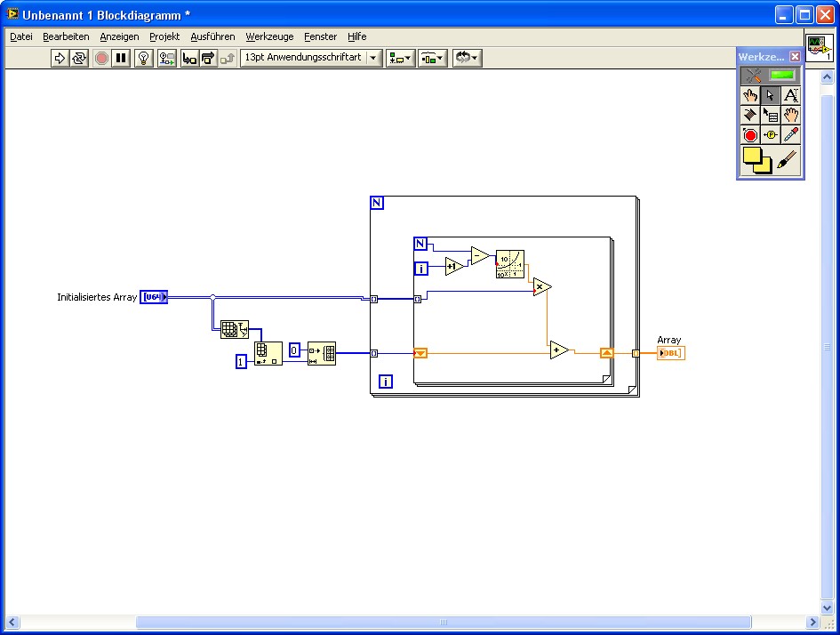Select the numeric constant 0

(x=294, y=350)
